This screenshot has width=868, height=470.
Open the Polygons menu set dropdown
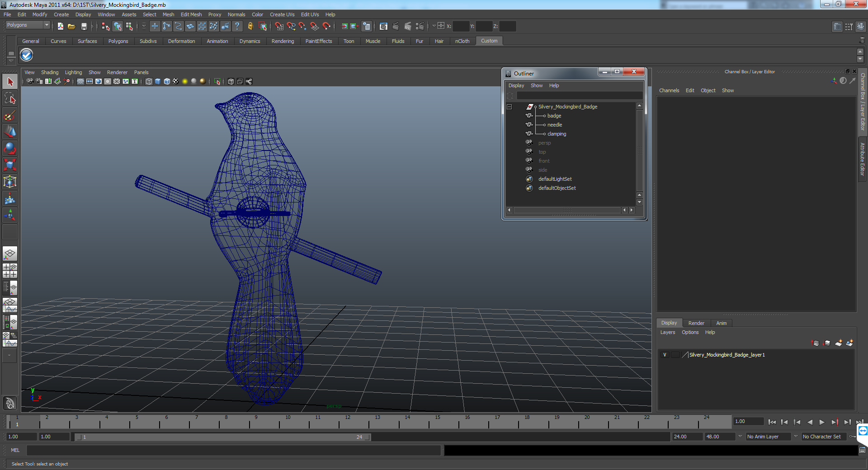(x=28, y=25)
